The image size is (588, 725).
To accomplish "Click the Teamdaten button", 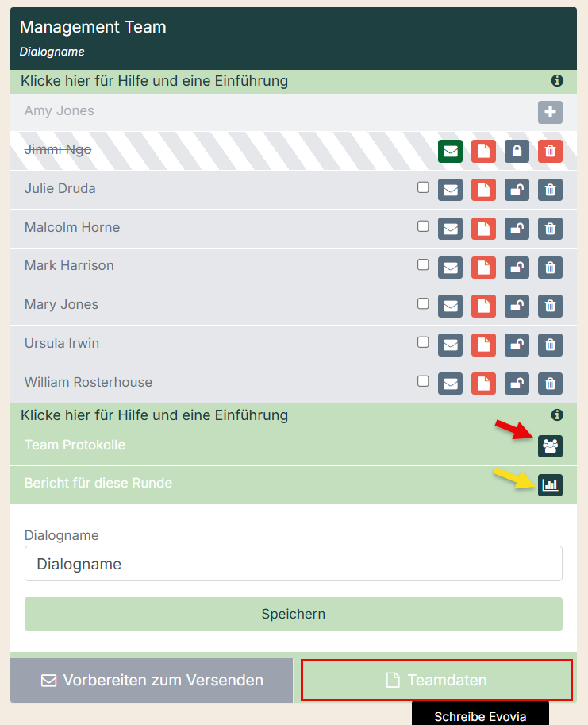I will pos(436,680).
